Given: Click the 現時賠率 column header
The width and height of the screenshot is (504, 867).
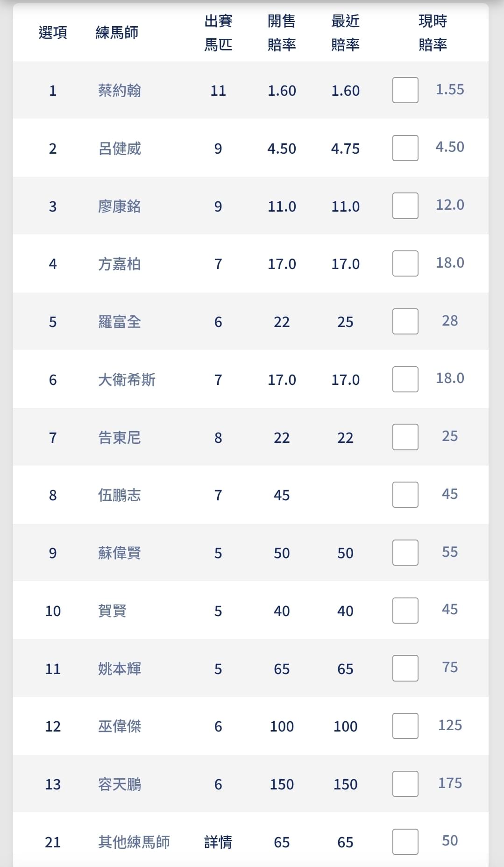Looking at the screenshot, I should click(x=433, y=33).
